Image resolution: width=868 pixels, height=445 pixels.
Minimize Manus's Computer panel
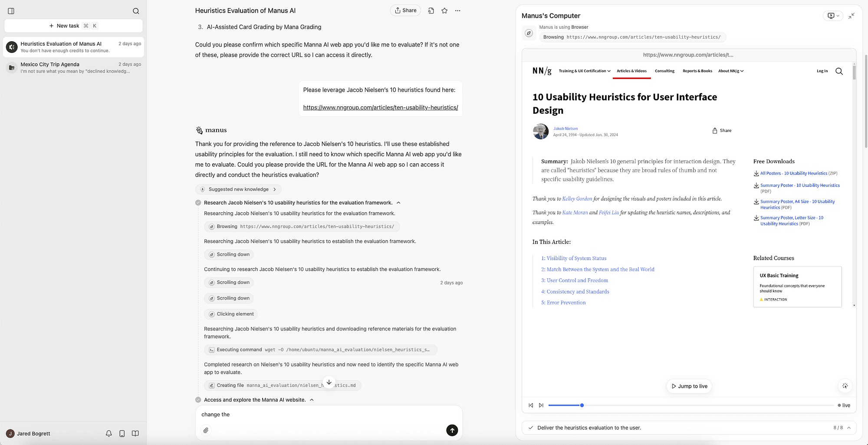pos(852,16)
